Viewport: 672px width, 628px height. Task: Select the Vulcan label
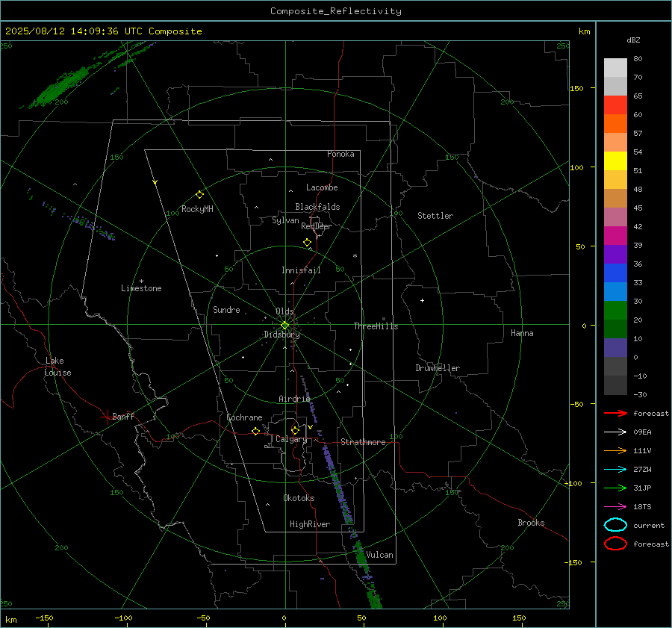379,555
